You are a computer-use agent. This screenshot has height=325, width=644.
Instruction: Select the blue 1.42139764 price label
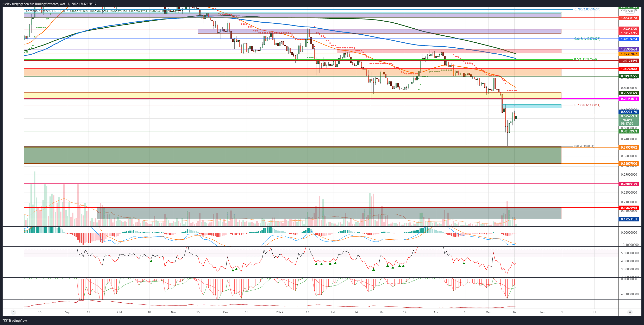(628, 39)
